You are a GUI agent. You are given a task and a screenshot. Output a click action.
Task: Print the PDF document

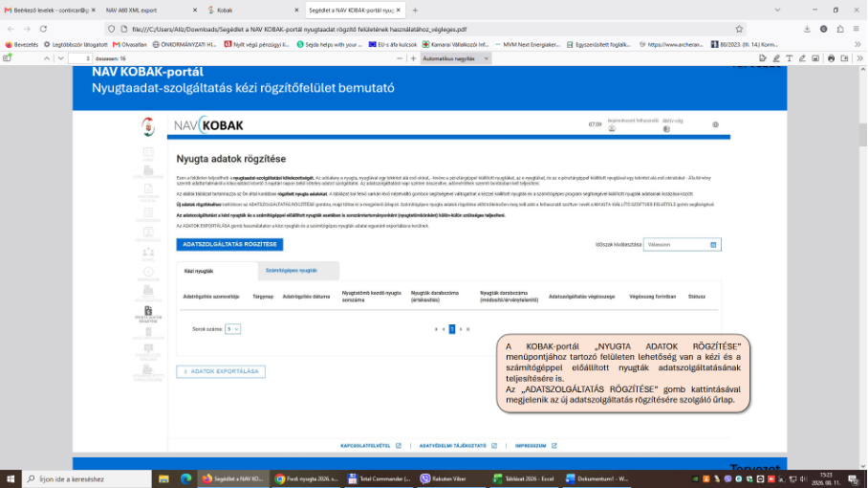point(831,58)
